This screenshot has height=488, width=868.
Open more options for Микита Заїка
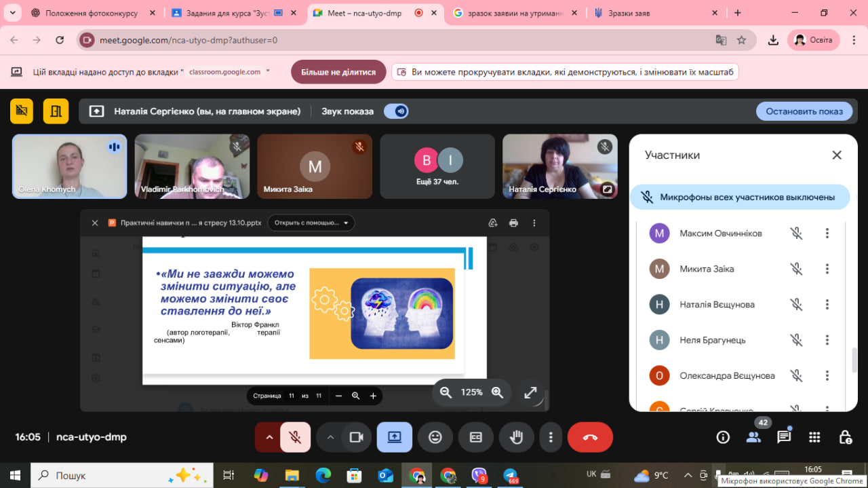(x=827, y=269)
